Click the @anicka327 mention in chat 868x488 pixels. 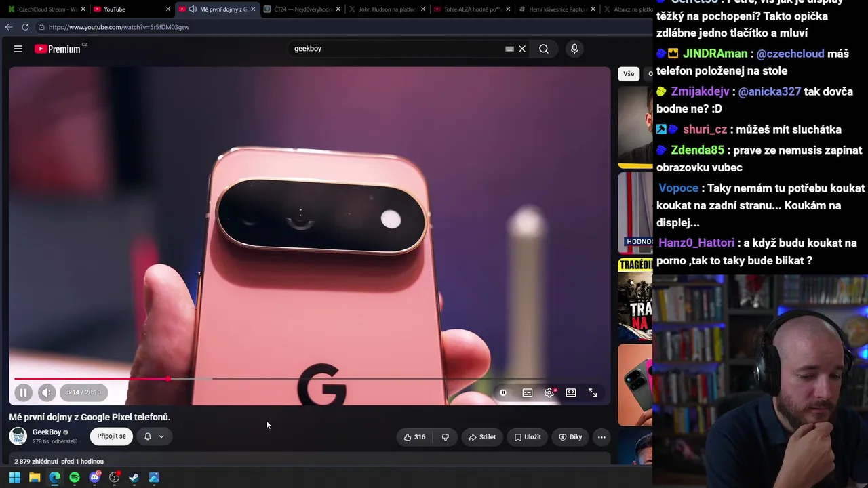coord(770,91)
